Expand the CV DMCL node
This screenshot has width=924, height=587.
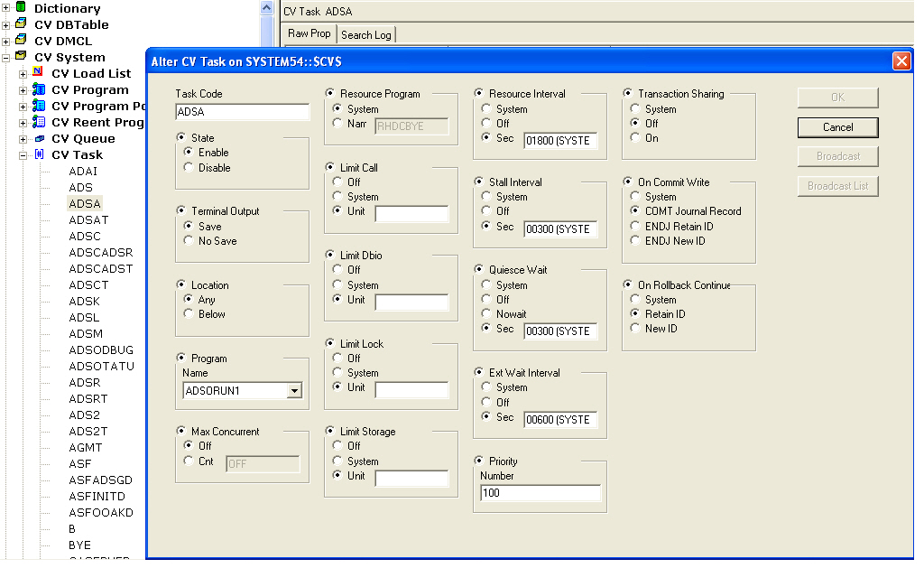6,42
